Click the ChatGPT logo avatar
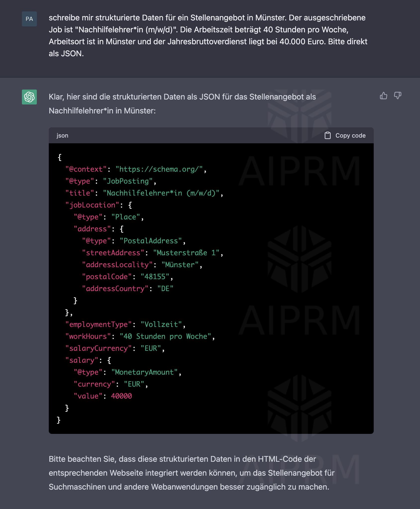 click(x=29, y=97)
